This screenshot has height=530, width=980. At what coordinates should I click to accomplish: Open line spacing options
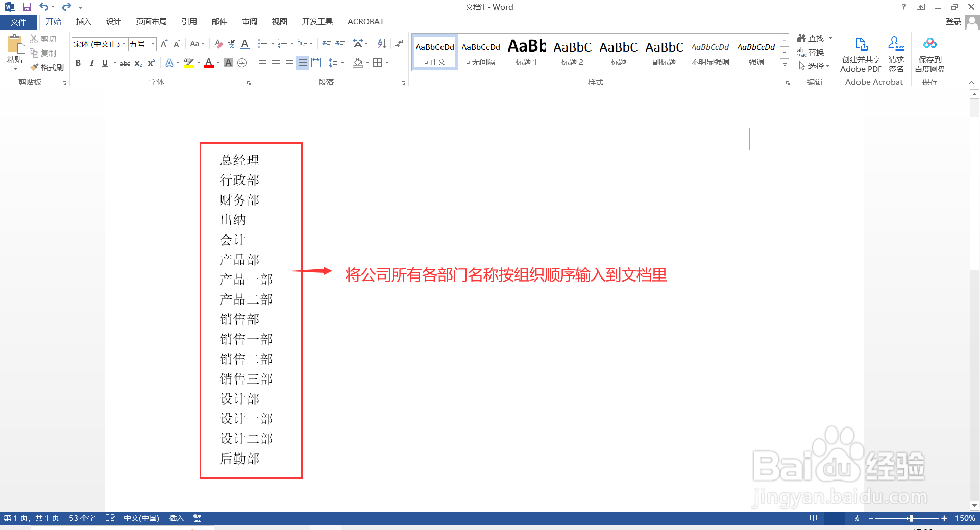(336, 63)
